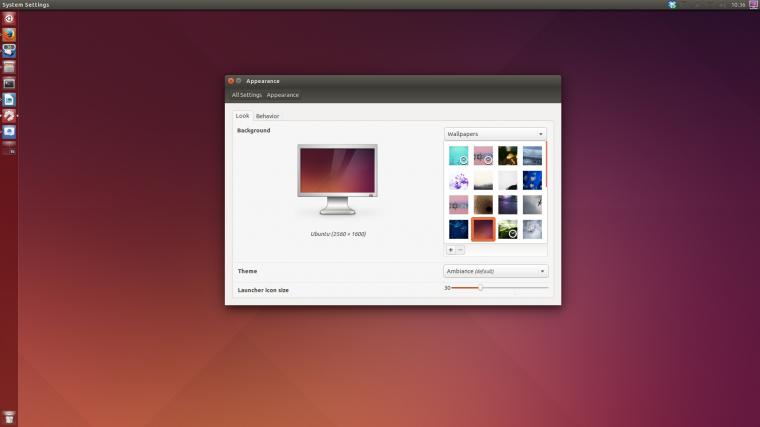Select the blue hearts wallpaper thumbnail
Viewport: 760px width, 427px height.
[532, 180]
